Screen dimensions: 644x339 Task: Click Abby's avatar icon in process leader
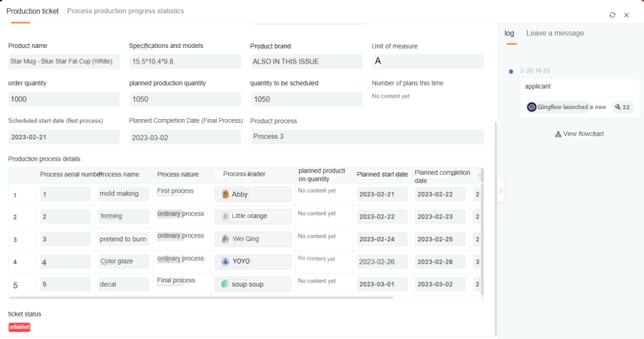225,194
